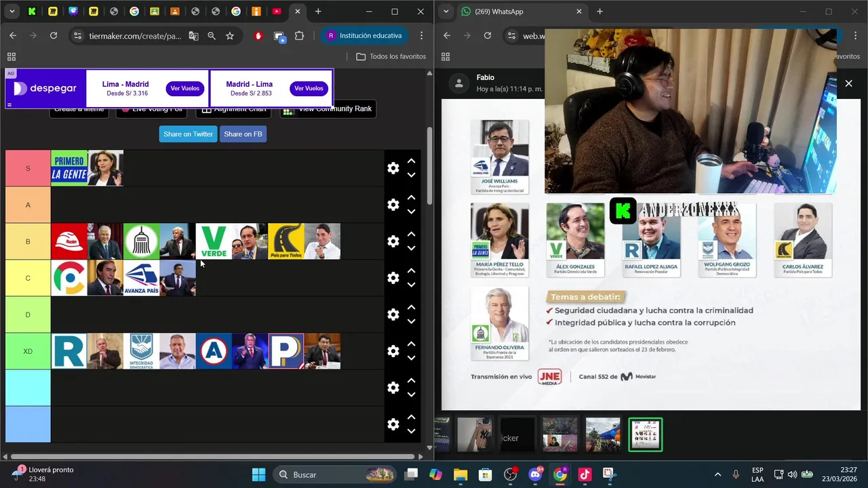The image size is (868, 488).
Task: Open the Chrome extensions puzzle icon
Action: [299, 36]
